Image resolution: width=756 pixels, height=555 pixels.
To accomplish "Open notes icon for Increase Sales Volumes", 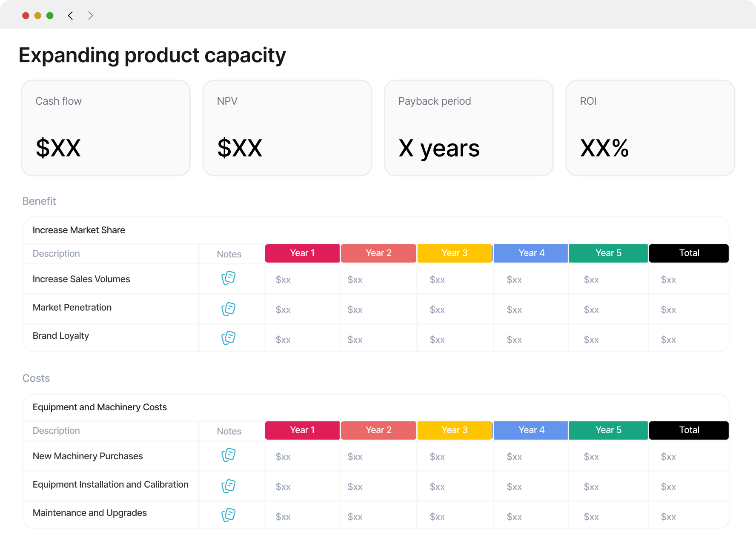I will point(229,278).
